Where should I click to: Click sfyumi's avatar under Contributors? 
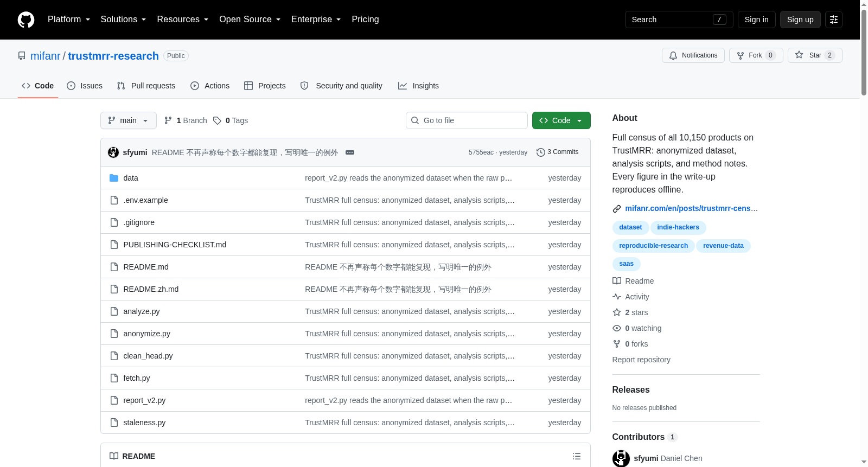click(x=621, y=458)
